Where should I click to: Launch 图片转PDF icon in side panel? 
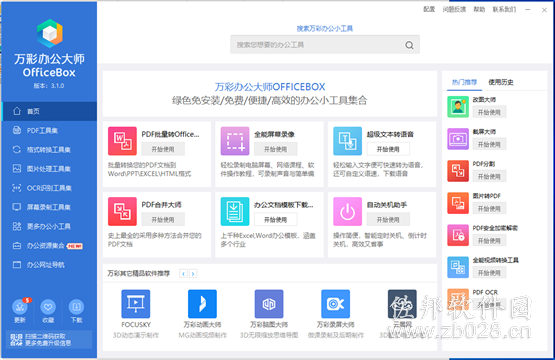click(458, 203)
